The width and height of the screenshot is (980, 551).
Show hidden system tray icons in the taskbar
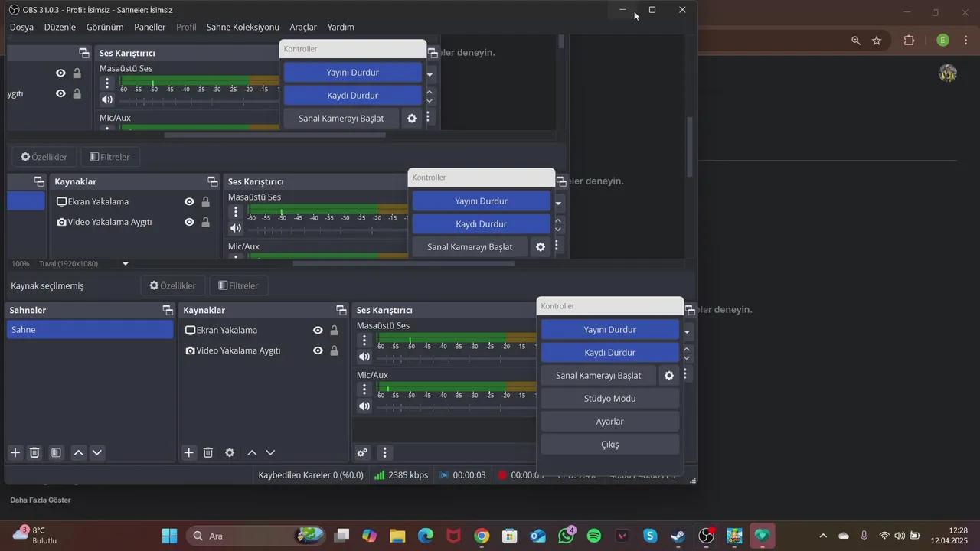[x=823, y=536]
